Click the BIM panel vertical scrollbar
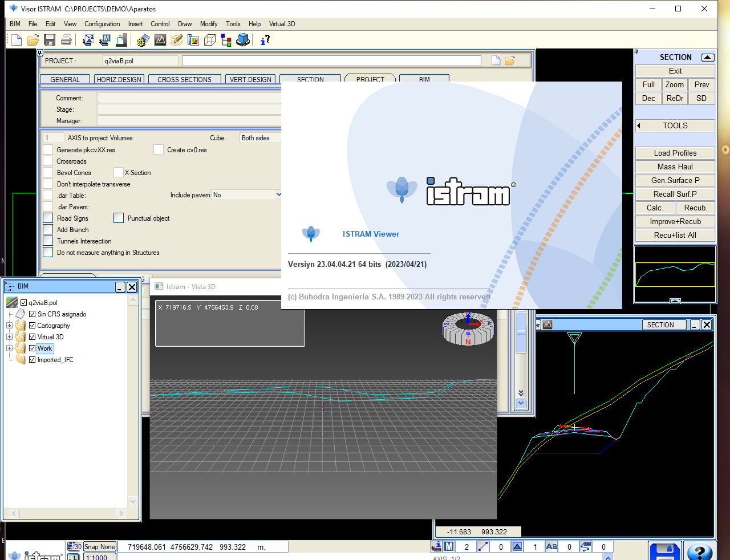The height and width of the screenshot is (560, 730). pyautogui.click(x=133, y=401)
